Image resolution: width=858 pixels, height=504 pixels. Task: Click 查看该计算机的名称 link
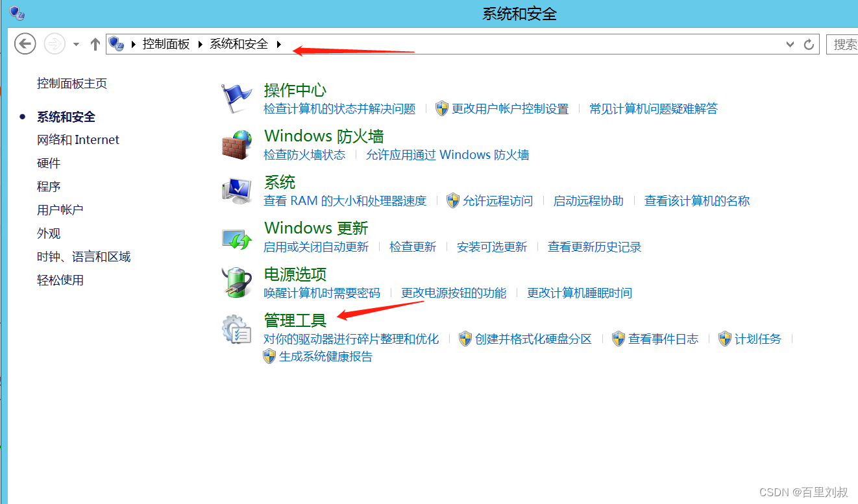click(697, 200)
